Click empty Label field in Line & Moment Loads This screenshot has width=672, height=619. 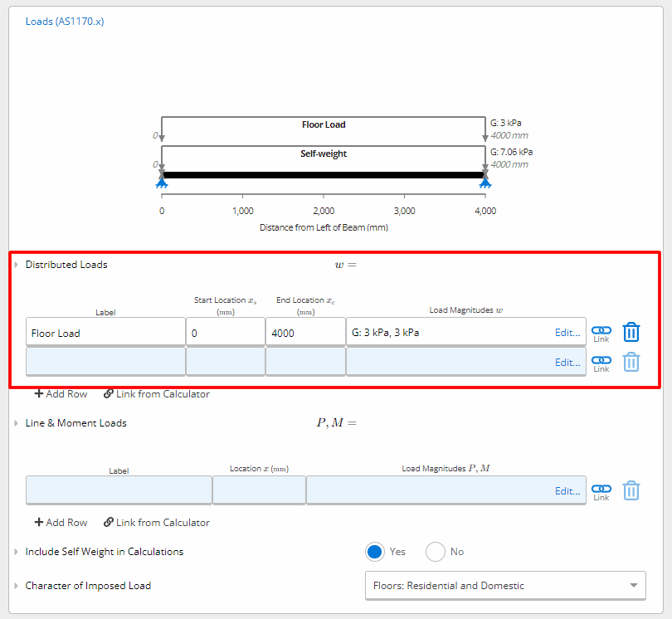[x=119, y=490]
